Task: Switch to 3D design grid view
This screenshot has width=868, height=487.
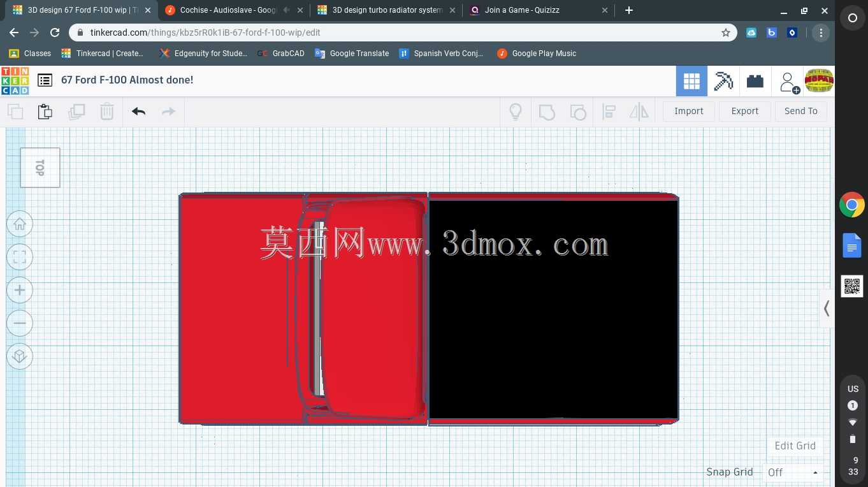Action: coord(691,81)
